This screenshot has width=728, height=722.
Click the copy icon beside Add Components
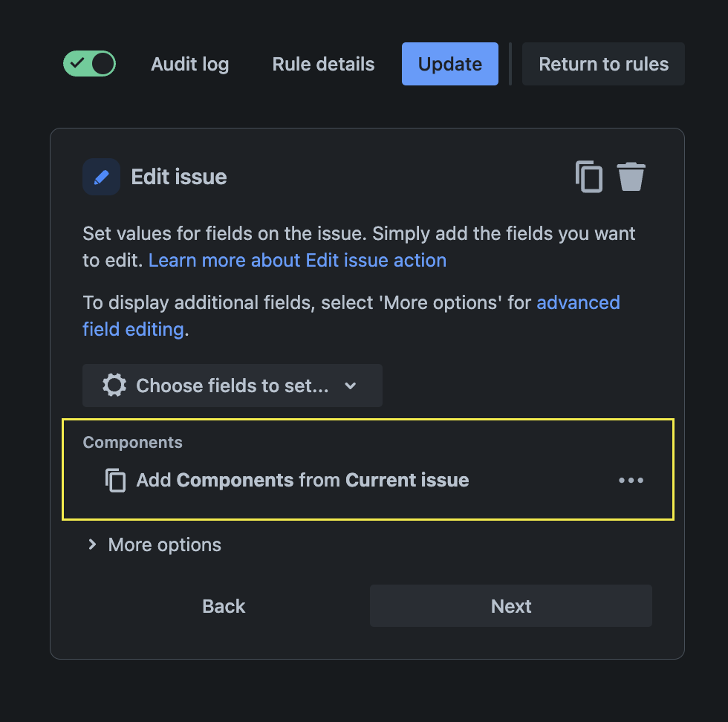pyautogui.click(x=115, y=480)
